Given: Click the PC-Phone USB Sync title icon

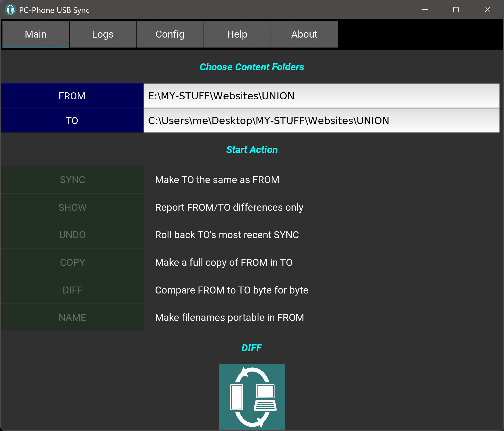Looking at the screenshot, I should pyautogui.click(x=10, y=10).
